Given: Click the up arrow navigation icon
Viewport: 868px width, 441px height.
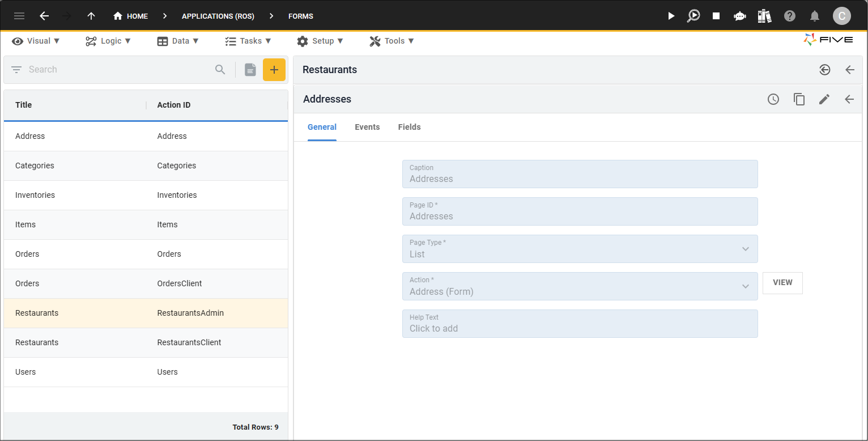Looking at the screenshot, I should click(x=91, y=16).
